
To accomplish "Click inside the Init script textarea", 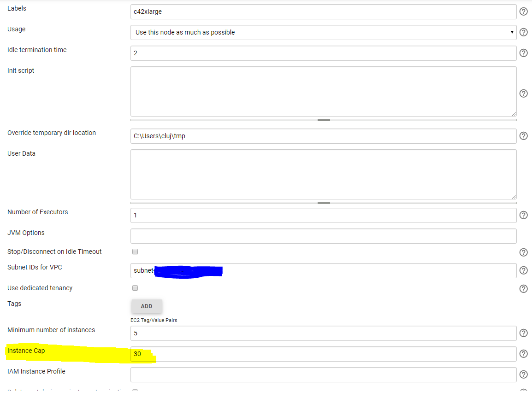I will tap(323, 91).
